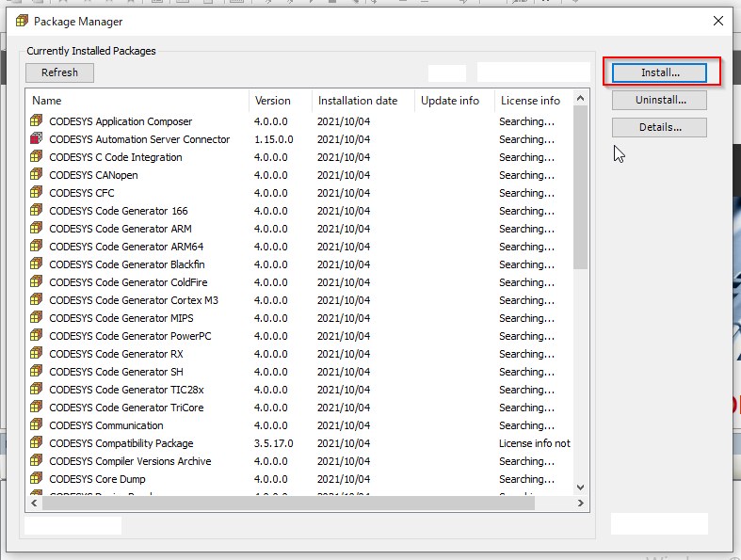Image resolution: width=741 pixels, height=560 pixels.
Task: Click installation date of Code Generator SH
Action: pos(344,372)
